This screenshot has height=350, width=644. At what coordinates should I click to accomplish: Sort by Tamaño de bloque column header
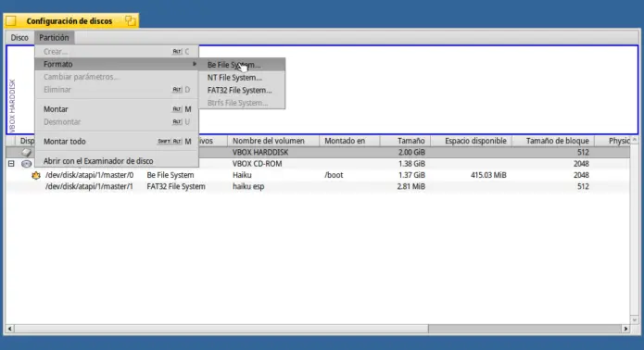[553, 141]
